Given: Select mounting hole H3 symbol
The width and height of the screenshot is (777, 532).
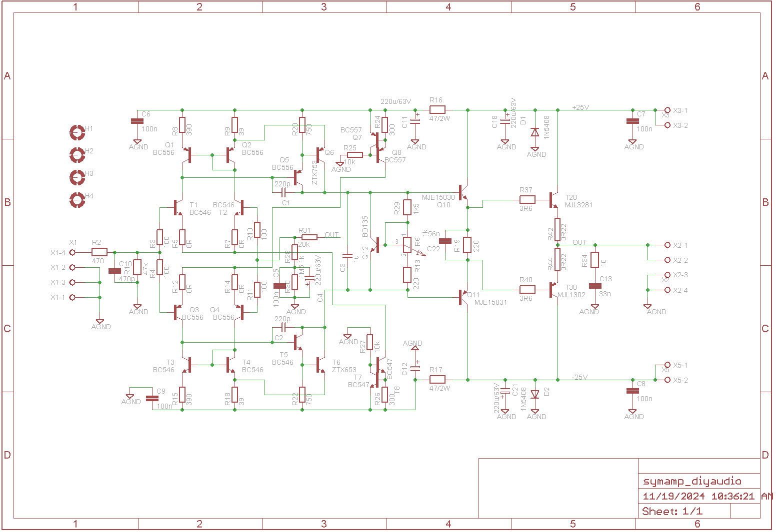Looking at the screenshot, I should coord(77,177).
